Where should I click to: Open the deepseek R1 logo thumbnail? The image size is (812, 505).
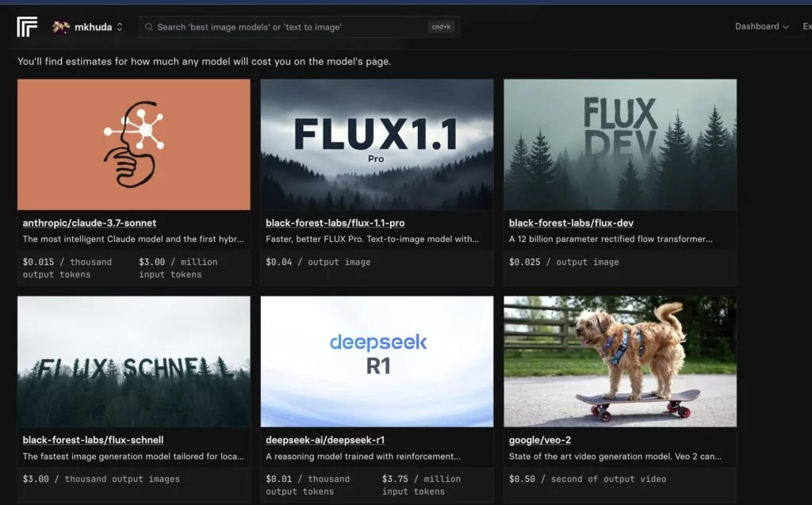point(377,362)
